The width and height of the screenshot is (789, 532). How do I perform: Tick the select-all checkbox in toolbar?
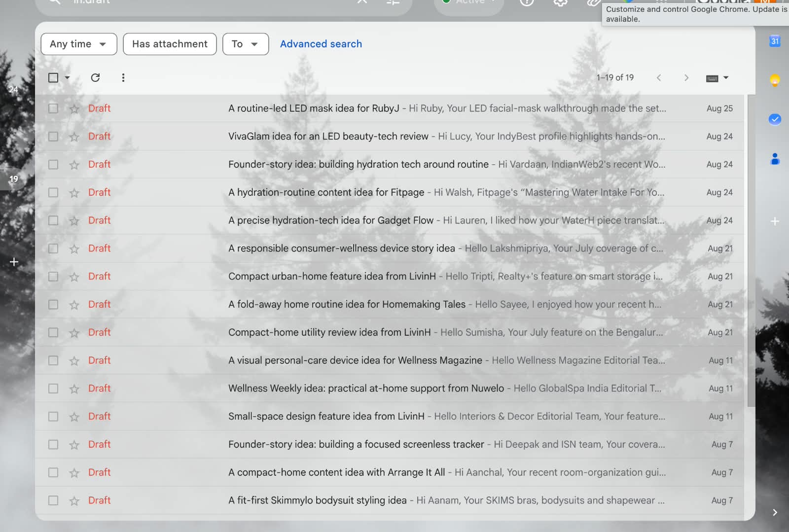point(53,77)
